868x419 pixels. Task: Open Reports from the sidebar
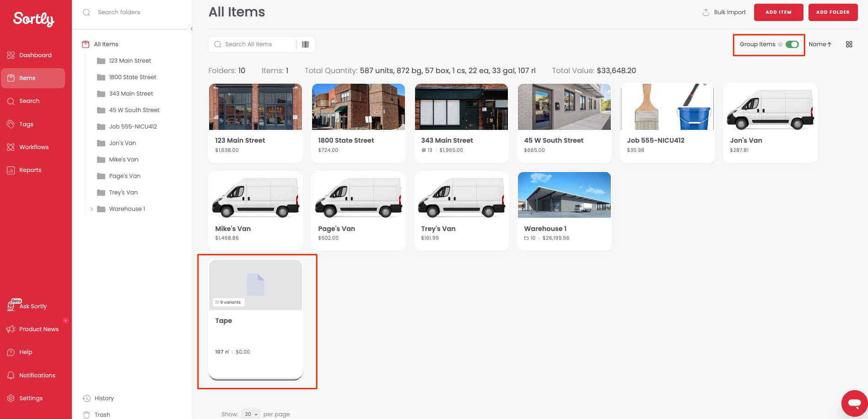pyautogui.click(x=30, y=170)
